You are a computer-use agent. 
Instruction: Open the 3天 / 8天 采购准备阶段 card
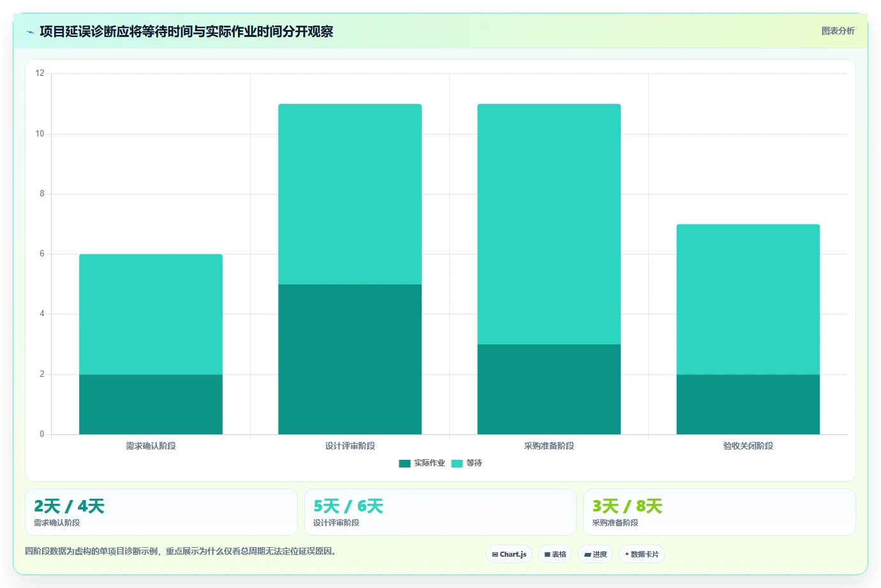pos(720,512)
